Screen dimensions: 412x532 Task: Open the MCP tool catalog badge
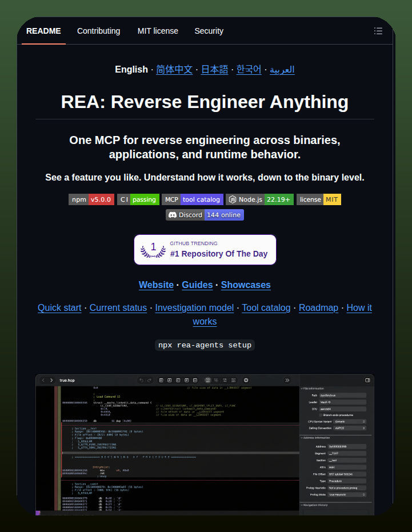pyautogui.click(x=193, y=199)
